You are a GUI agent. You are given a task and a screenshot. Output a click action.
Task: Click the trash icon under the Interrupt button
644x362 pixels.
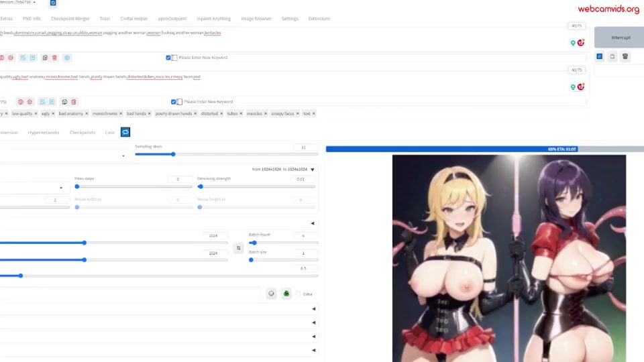[625, 57]
